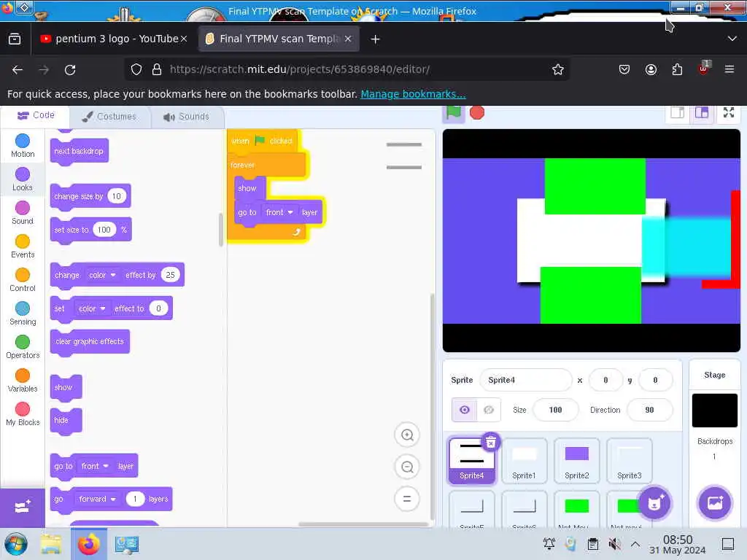Open the Firefox extensions icon

click(x=677, y=70)
